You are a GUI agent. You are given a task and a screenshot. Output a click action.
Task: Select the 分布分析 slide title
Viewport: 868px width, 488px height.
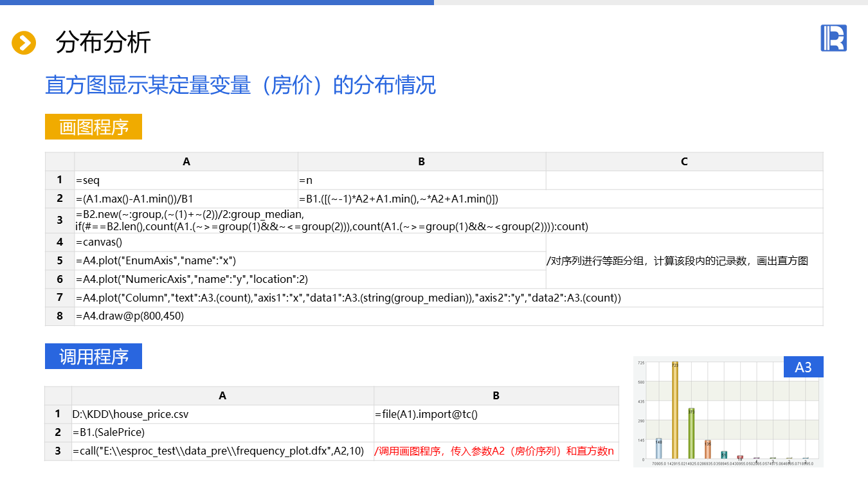coord(103,42)
